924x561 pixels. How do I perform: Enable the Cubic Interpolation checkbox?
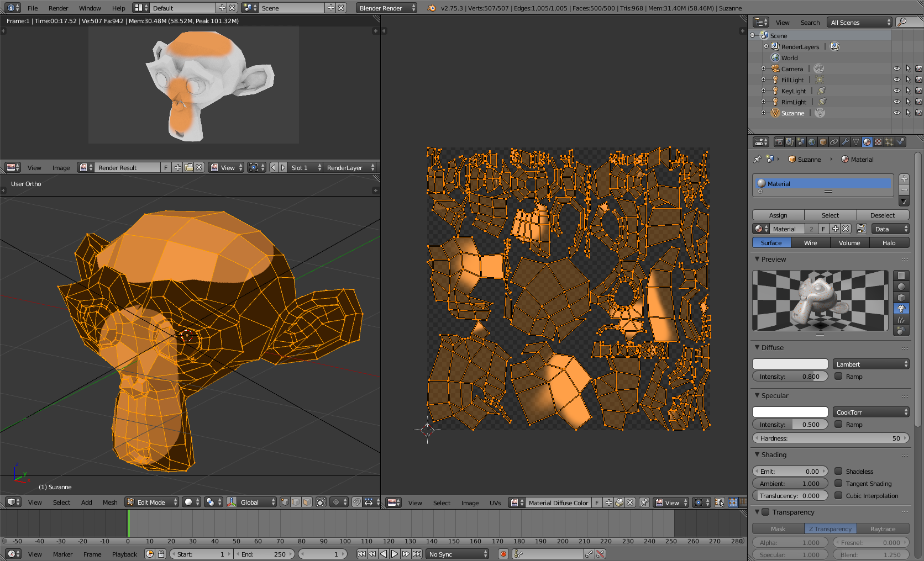[838, 495]
